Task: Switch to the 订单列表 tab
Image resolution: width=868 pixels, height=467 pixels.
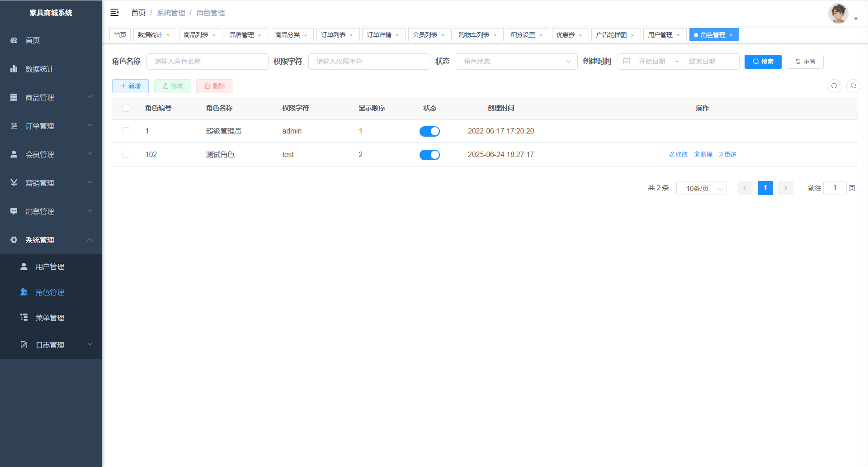Action: 333,35
